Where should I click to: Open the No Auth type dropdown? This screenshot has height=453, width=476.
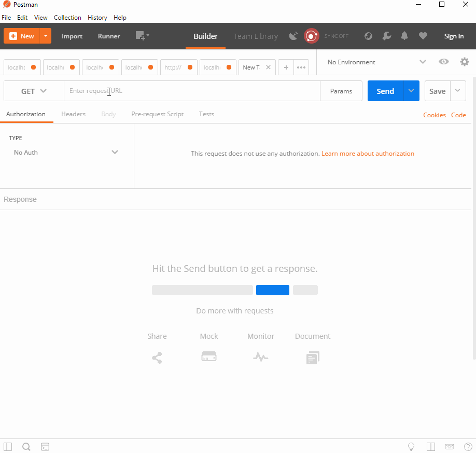pyautogui.click(x=66, y=152)
